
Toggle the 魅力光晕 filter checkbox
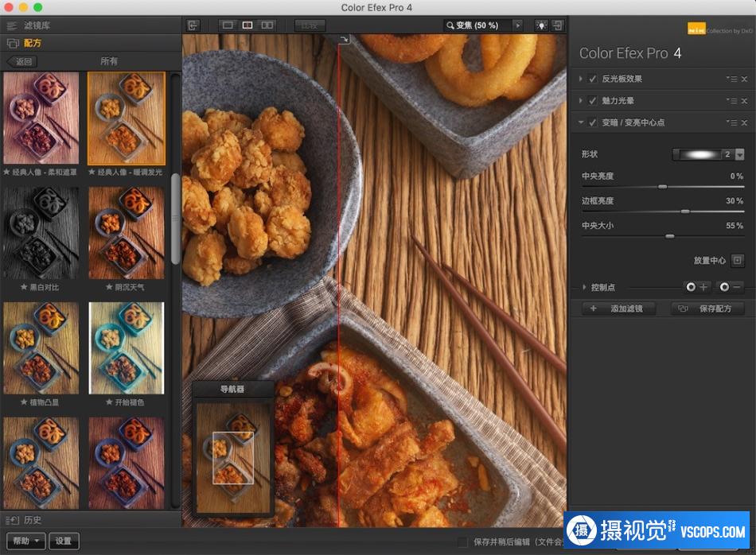point(593,101)
